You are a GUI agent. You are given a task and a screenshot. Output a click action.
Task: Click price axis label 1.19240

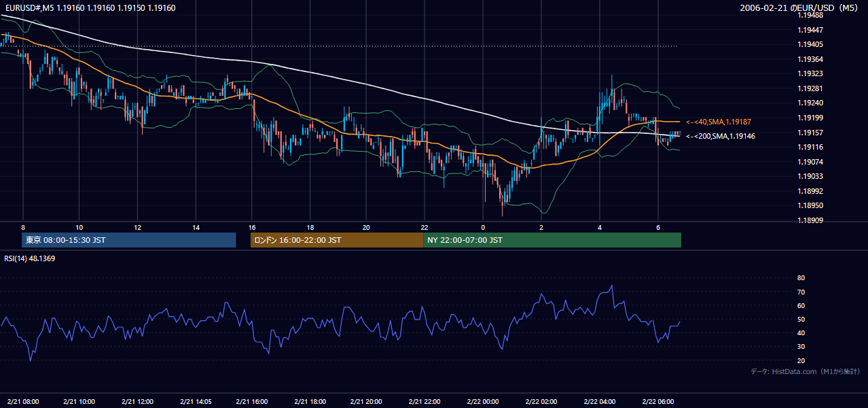click(x=810, y=103)
